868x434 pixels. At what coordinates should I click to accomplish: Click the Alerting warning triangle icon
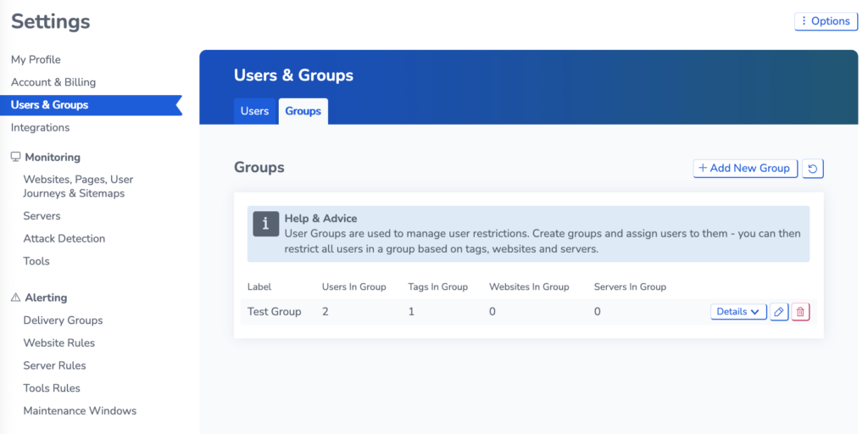pyautogui.click(x=15, y=298)
